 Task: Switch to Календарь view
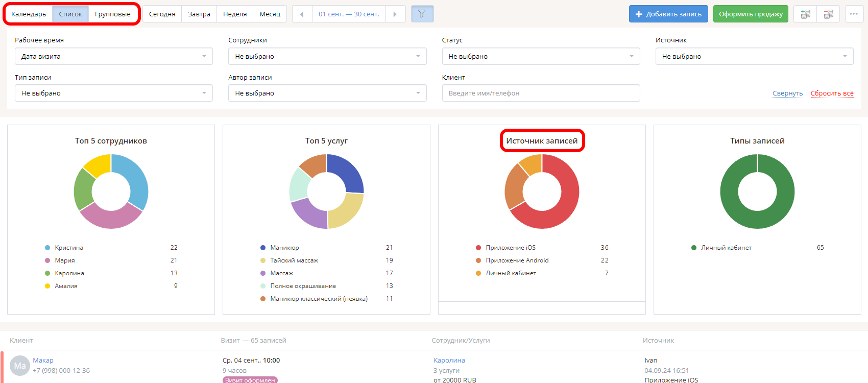click(29, 14)
